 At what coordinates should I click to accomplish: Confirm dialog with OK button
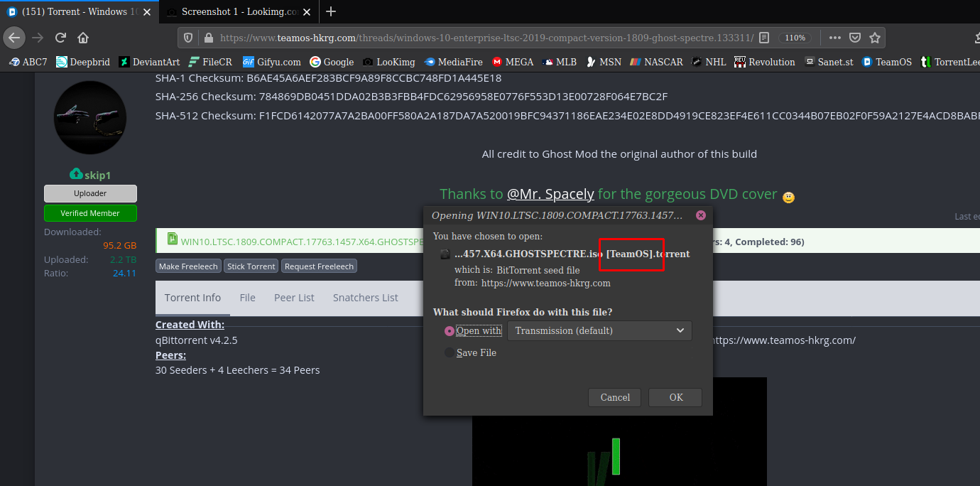point(676,397)
